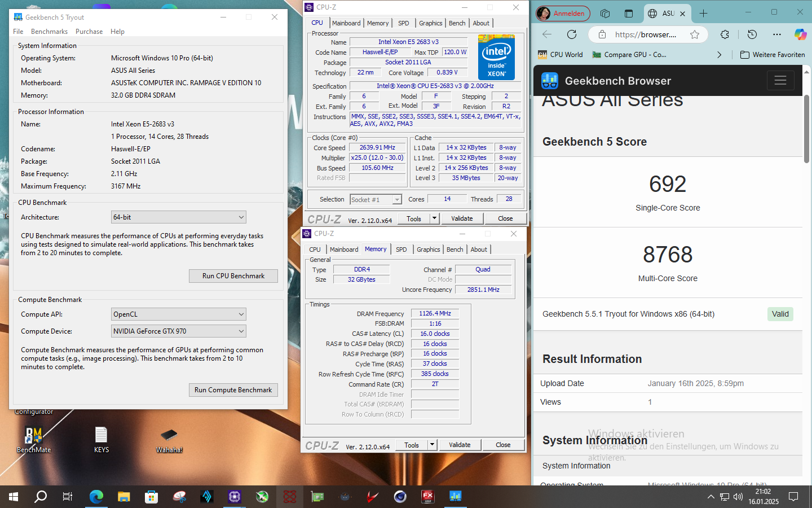Switch to CPU tab in lower CPU-Z
This screenshot has height=508, width=812.
coord(315,249)
